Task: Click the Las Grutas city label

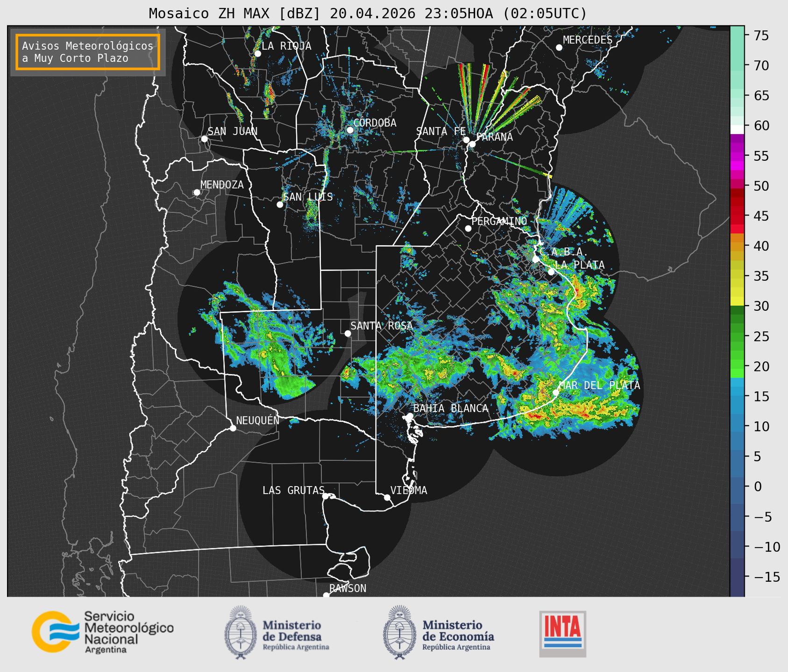Action: pyautogui.click(x=293, y=490)
